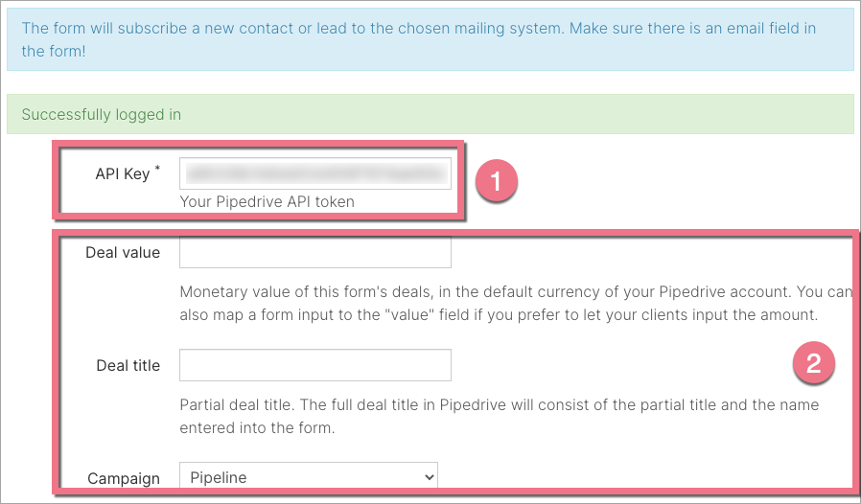
Task: Click the numbered badge 1 annotation
Action: 498,180
